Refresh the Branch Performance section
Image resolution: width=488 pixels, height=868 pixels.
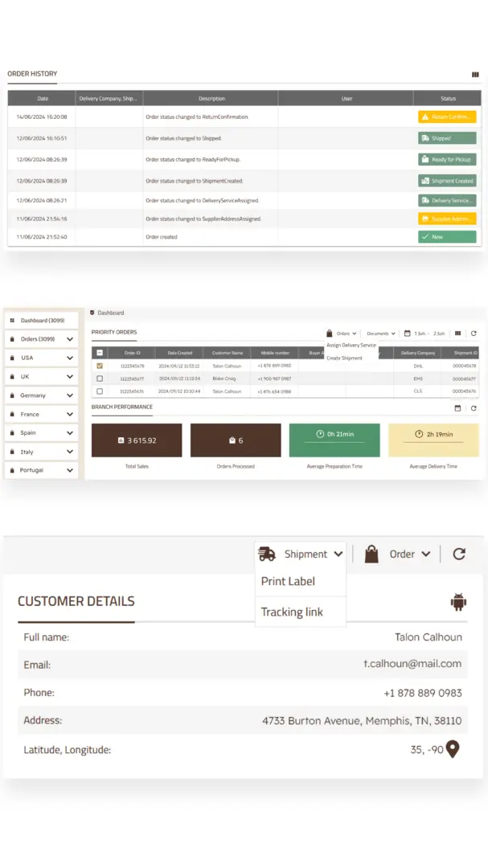tap(474, 408)
